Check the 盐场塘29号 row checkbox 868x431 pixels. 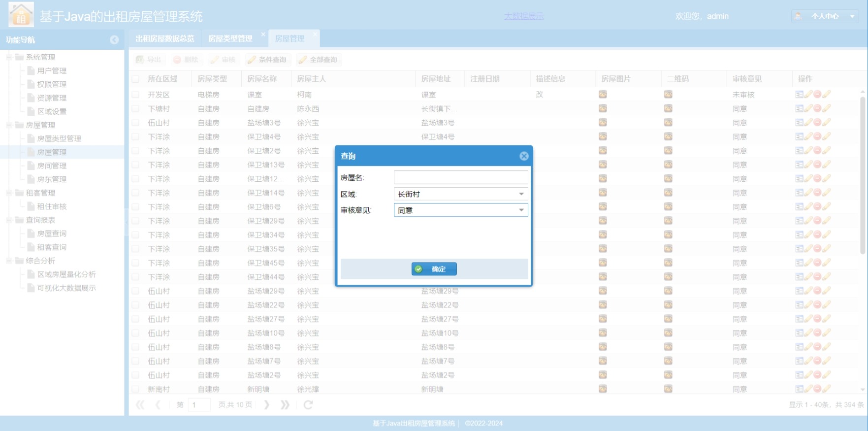[x=135, y=291]
